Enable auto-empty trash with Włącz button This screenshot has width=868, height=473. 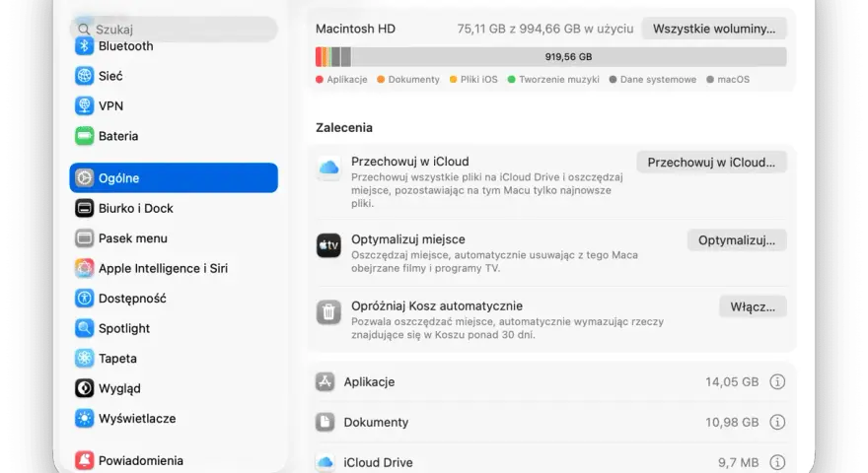click(753, 306)
